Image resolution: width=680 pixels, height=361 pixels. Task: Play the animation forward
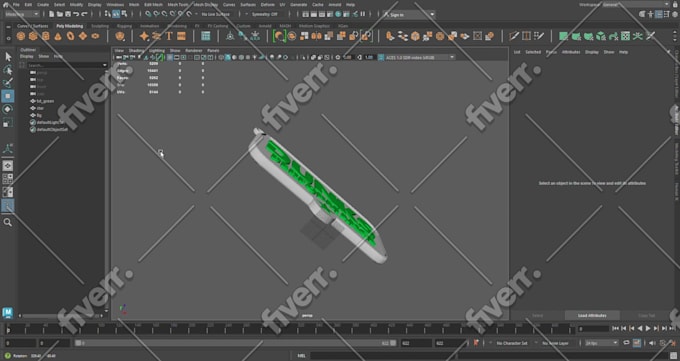(x=648, y=329)
